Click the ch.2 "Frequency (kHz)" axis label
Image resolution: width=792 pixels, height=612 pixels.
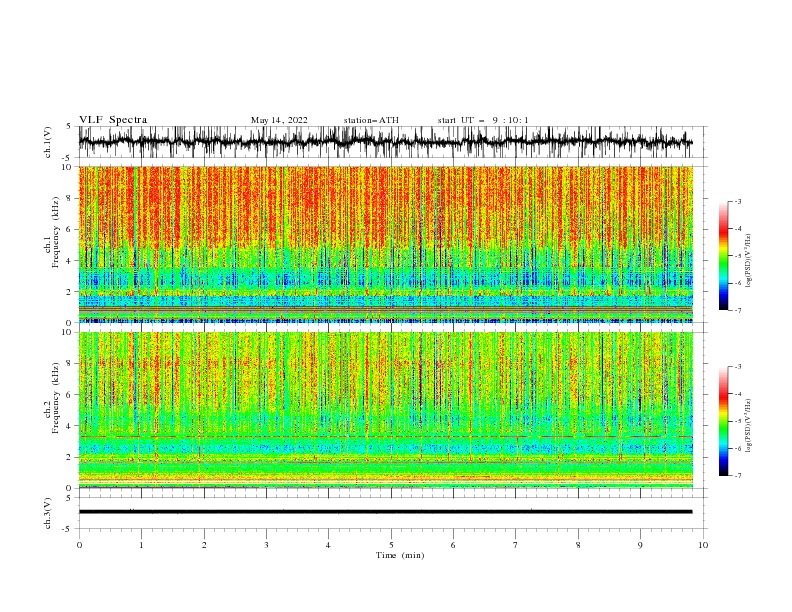coord(56,398)
